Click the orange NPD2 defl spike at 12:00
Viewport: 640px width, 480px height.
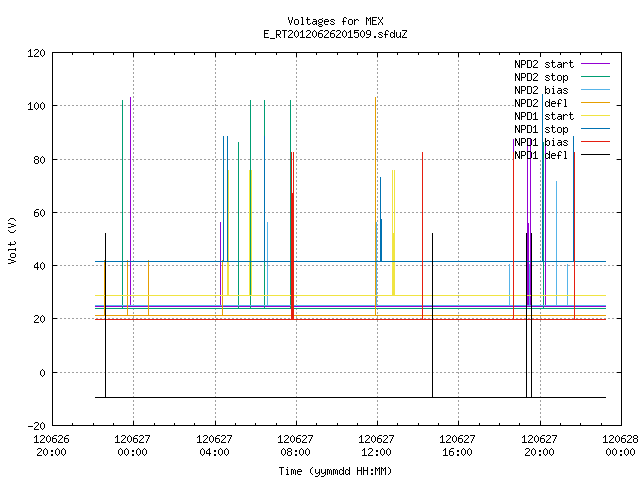[x=375, y=204]
